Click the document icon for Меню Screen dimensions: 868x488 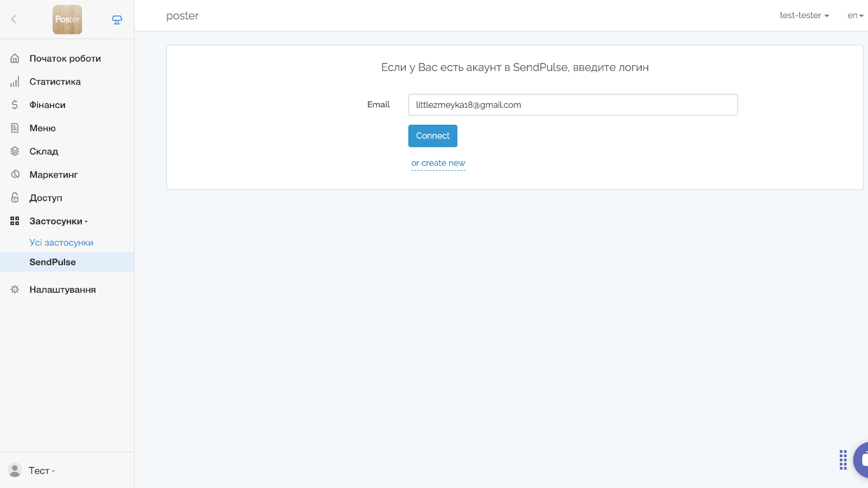(x=15, y=129)
